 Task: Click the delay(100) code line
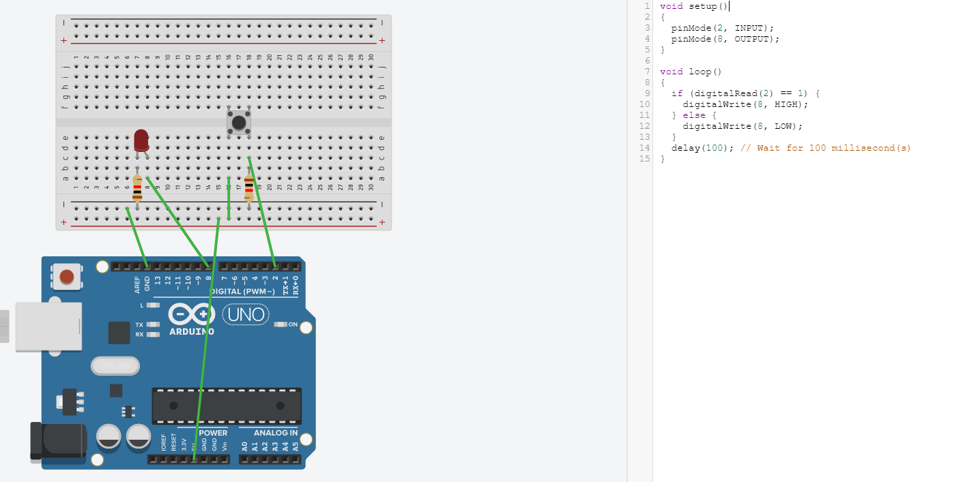click(x=703, y=148)
